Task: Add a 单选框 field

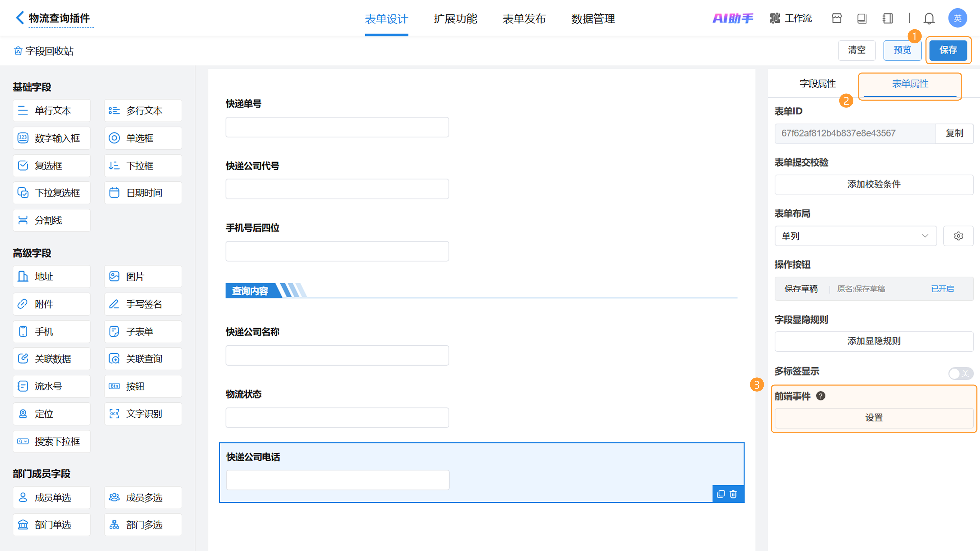Action: pyautogui.click(x=143, y=138)
